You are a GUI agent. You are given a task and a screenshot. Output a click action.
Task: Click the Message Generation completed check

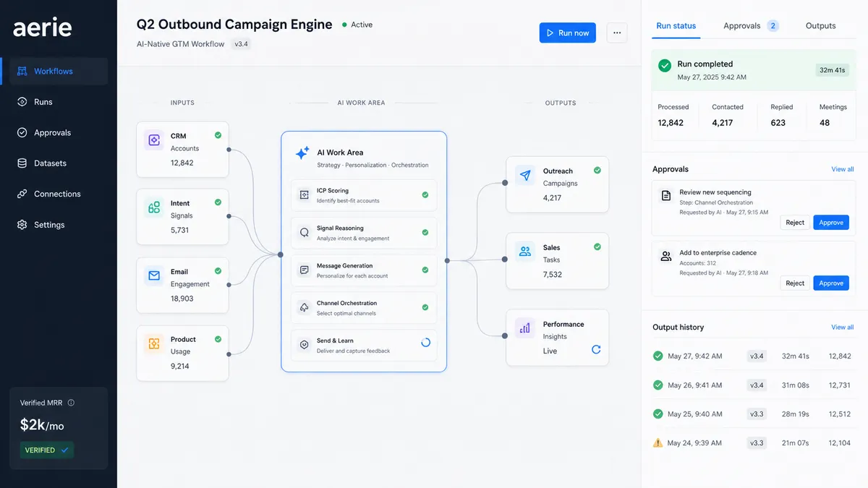pyautogui.click(x=425, y=270)
